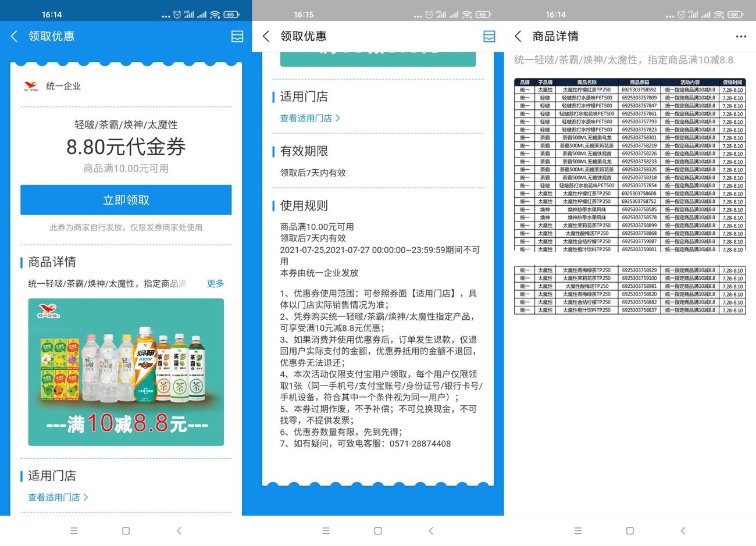
Task: Tap the 立即领取 claim button
Action: pos(126,199)
